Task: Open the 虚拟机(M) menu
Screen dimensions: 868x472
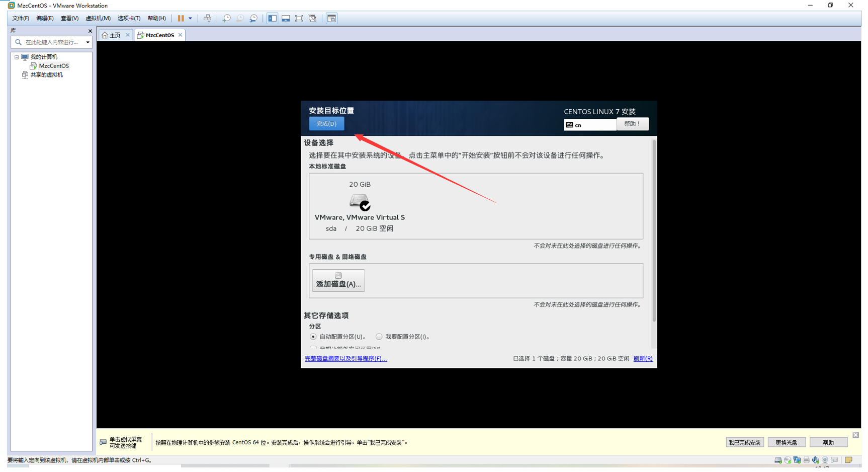Action: [98, 18]
